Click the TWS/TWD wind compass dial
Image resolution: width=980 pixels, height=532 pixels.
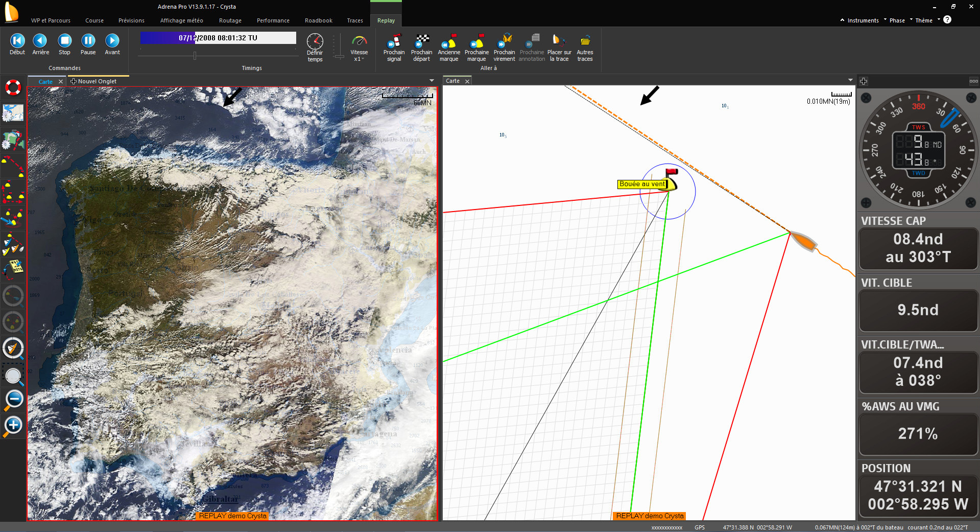pos(918,150)
